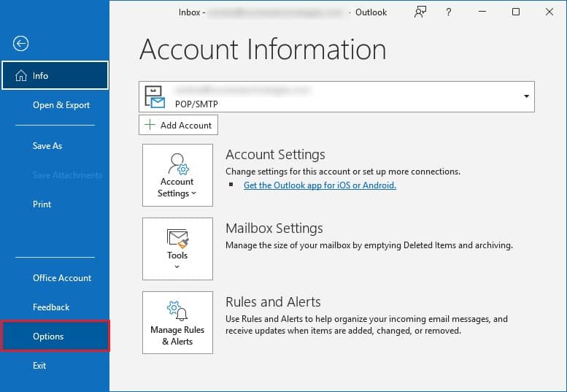Screen dimensions: 567x392
Task: Go back using the back arrow
Action: 20,44
